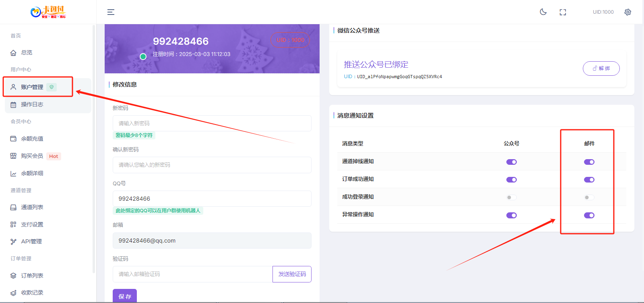Screen dimensions: 644x303
Task: Click the UID : 1000 badge on banner
Action: [290, 40]
